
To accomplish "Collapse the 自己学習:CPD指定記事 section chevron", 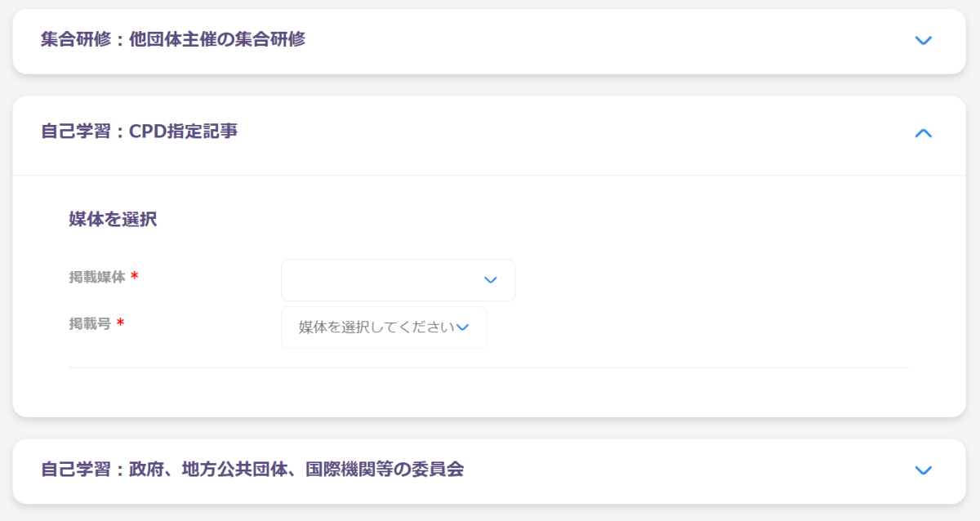I will coord(924,133).
